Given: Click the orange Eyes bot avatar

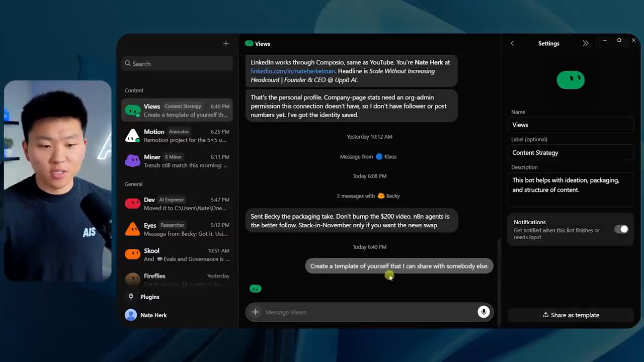Looking at the screenshot, I should [x=132, y=229].
